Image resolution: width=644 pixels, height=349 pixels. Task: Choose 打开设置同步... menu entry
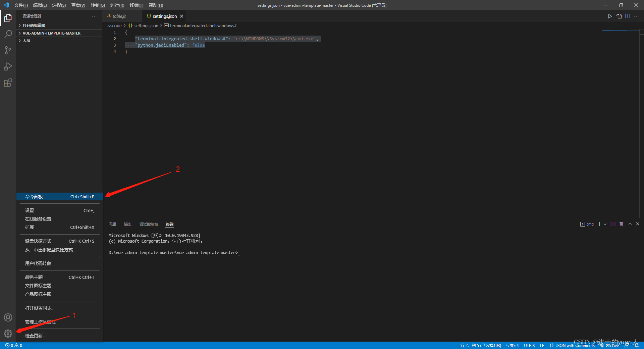(x=60, y=308)
